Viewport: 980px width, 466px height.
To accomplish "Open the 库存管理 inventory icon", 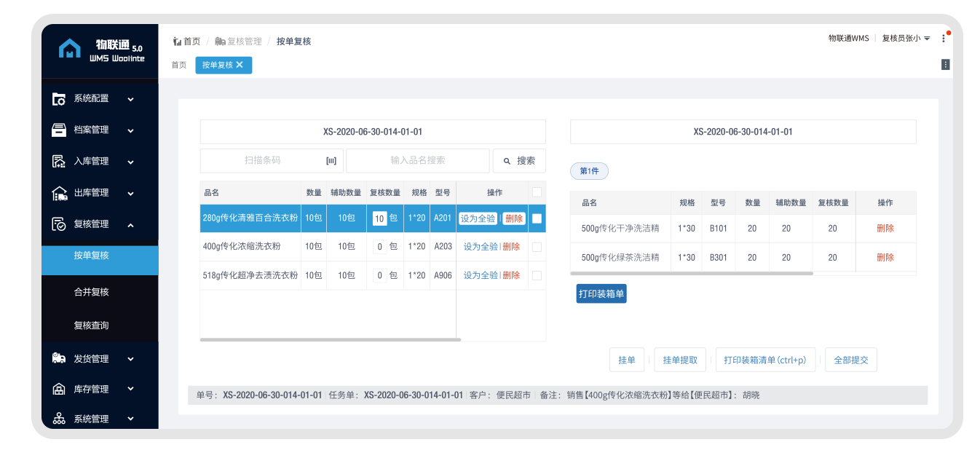I will coord(59,388).
